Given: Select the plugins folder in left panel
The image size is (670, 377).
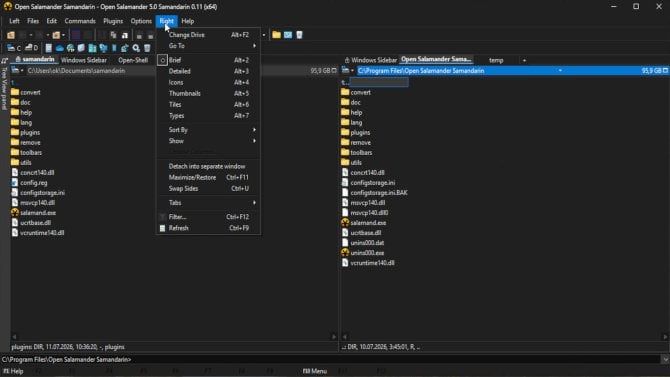Looking at the screenshot, I should 26,133.
